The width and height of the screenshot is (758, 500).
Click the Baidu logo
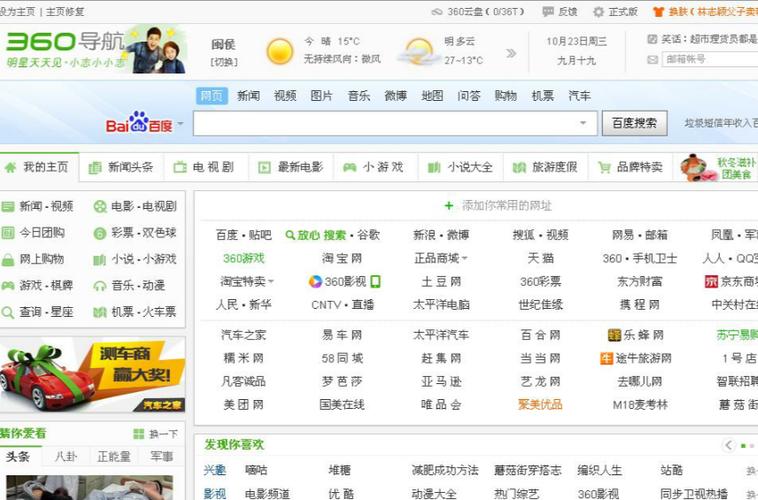click(x=139, y=122)
